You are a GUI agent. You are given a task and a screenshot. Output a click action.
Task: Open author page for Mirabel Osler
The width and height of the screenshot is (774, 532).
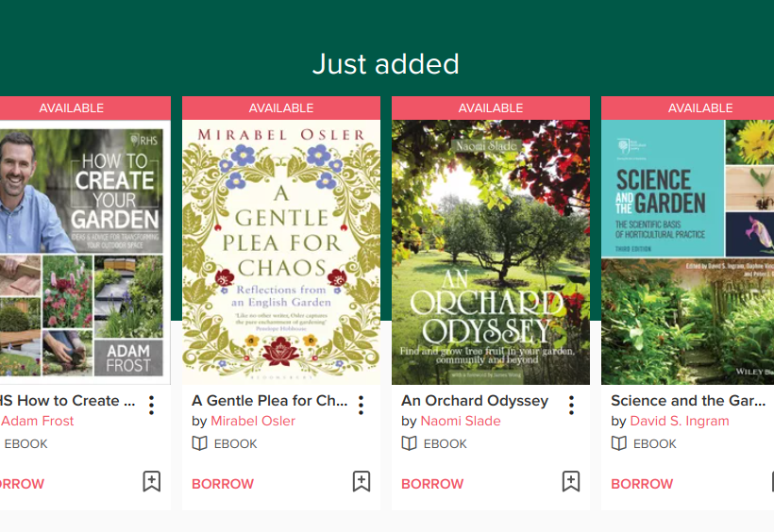point(253,421)
